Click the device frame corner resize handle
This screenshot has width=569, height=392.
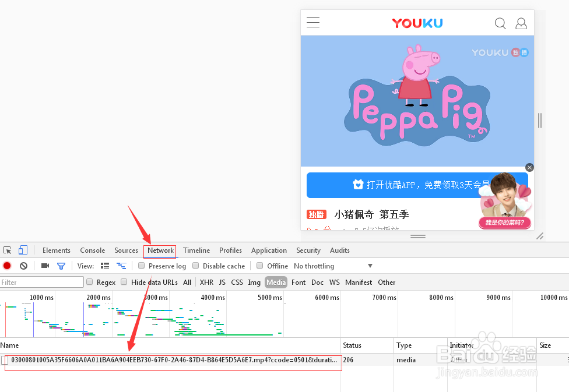[x=540, y=236]
